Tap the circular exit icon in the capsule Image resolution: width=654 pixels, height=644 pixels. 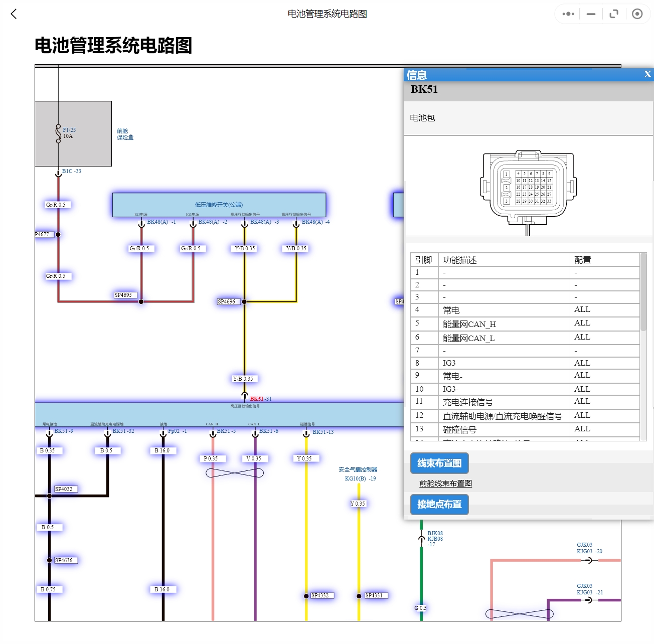pyautogui.click(x=637, y=14)
